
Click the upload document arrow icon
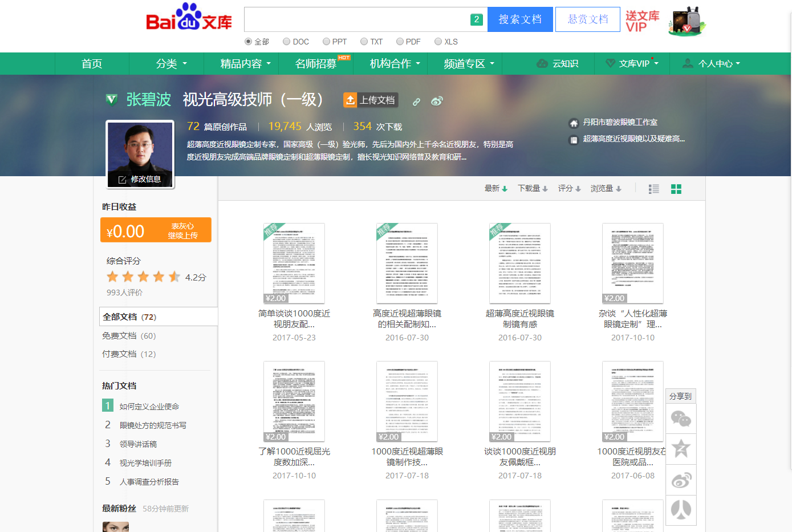350,100
